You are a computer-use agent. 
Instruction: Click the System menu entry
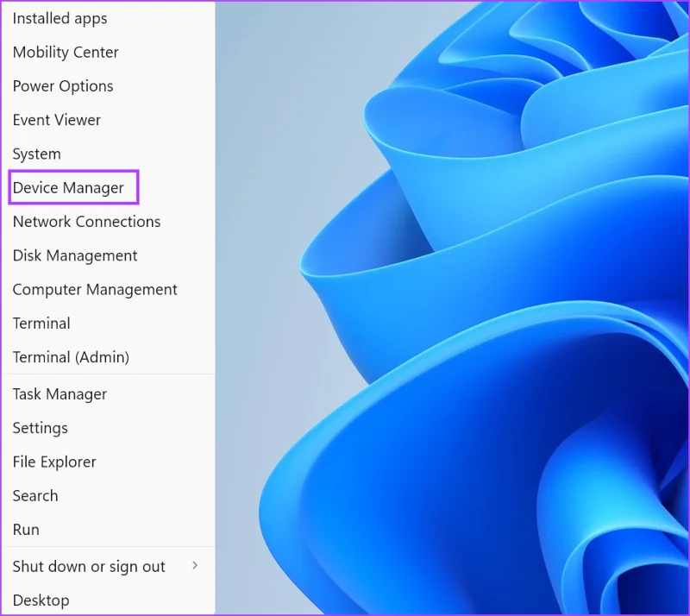[x=36, y=154]
